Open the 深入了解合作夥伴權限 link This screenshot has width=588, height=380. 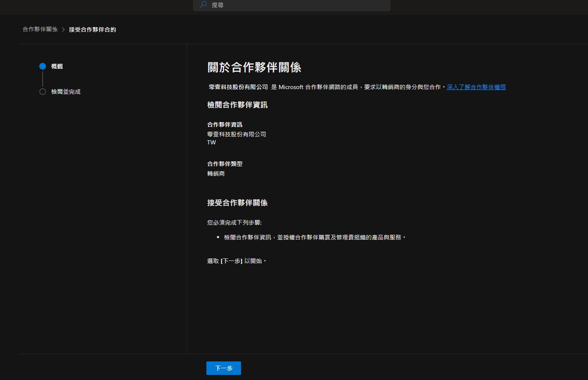click(x=476, y=87)
